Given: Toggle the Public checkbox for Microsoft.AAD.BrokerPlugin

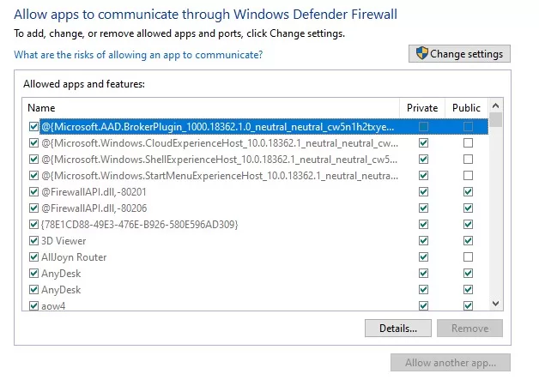Looking at the screenshot, I should tap(468, 126).
